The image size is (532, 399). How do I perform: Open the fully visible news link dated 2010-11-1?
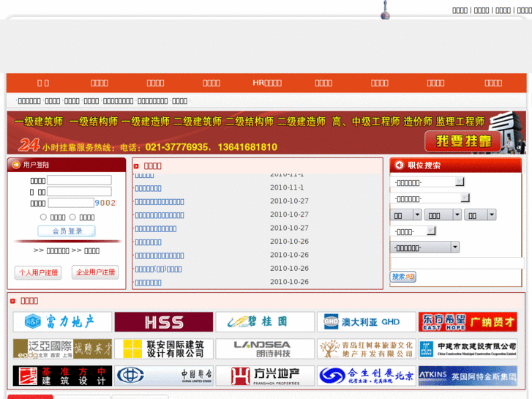(149, 188)
